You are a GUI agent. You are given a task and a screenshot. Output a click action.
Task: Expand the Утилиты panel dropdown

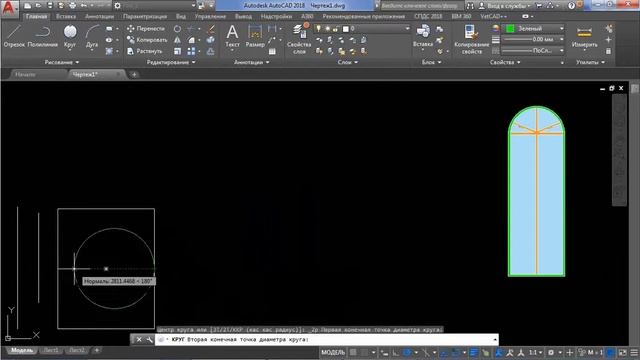590,62
